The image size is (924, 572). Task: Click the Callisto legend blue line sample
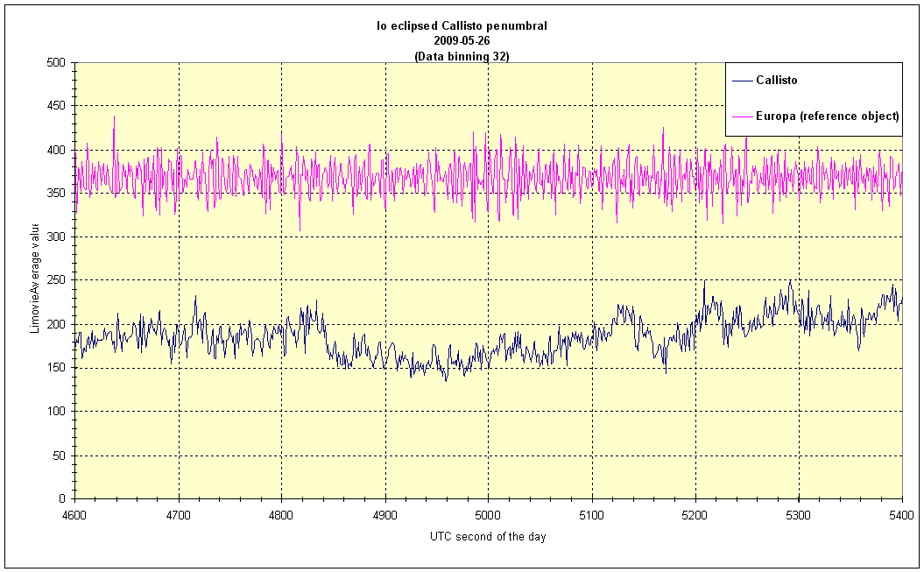coord(743,81)
